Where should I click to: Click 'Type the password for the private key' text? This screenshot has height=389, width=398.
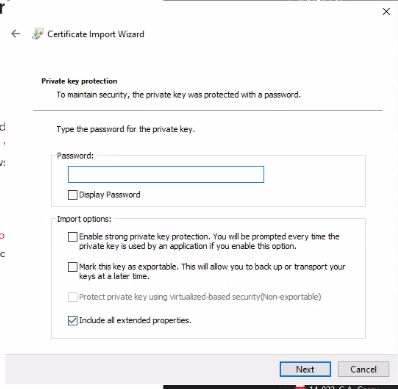[x=126, y=129]
